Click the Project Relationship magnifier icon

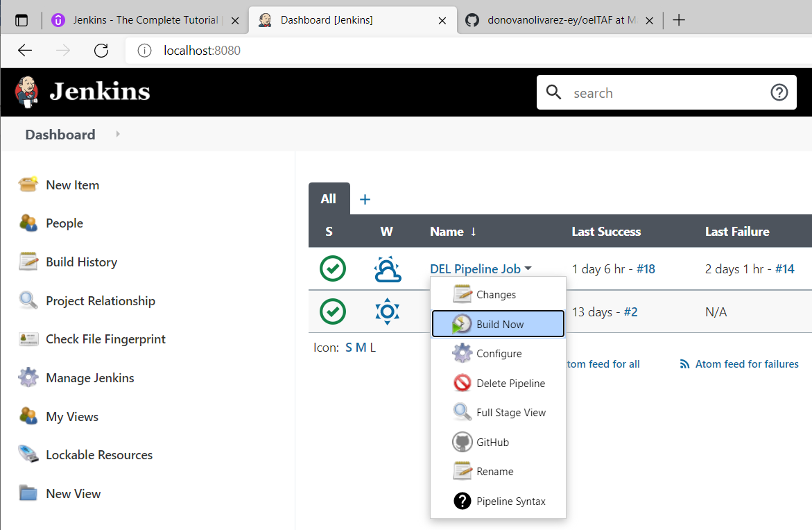point(28,300)
